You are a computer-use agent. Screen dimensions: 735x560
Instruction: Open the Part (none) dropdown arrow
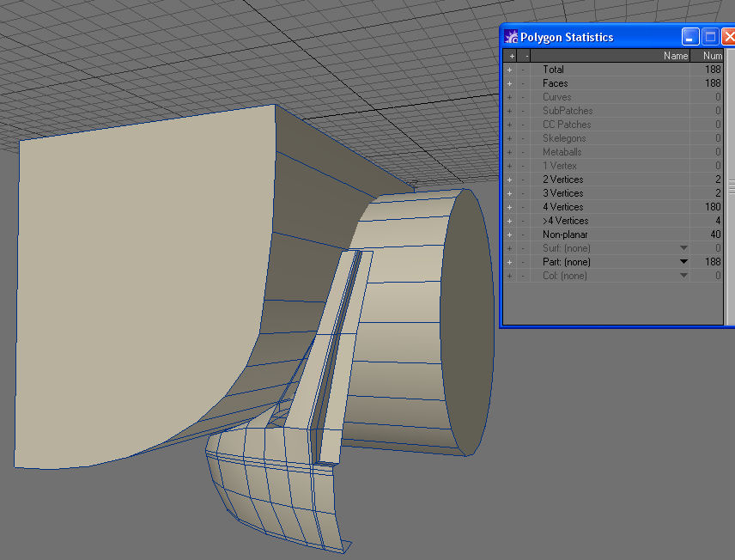click(683, 262)
